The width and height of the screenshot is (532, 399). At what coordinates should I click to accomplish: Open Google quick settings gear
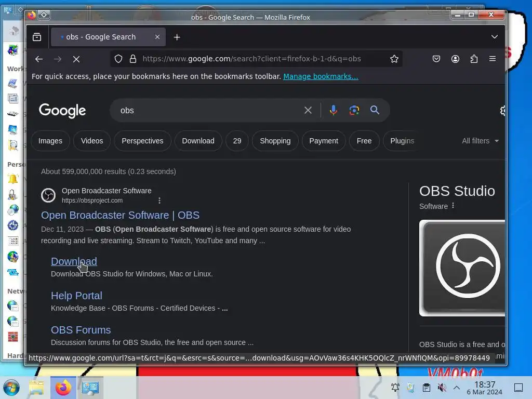tap(502, 110)
